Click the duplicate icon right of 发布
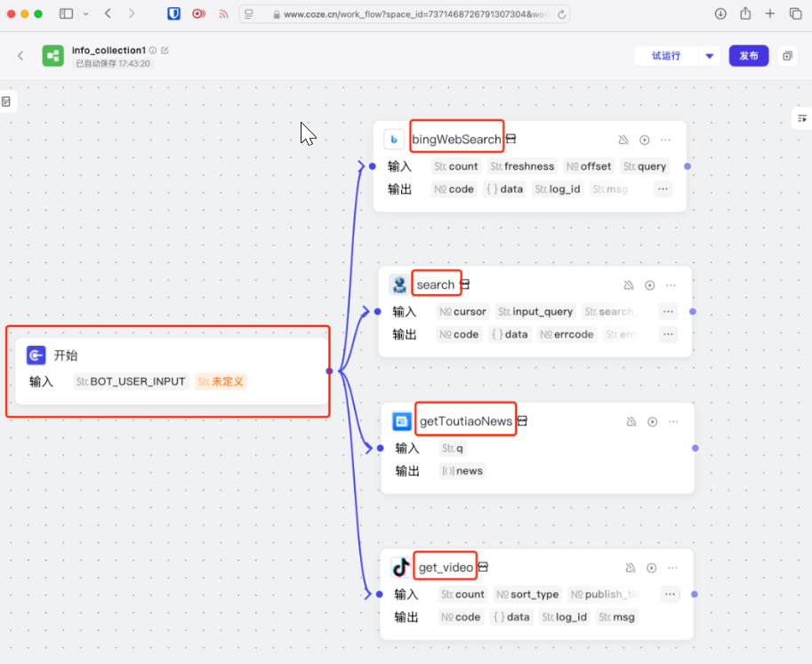The width and height of the screenshot is (812, 664). click(787, 56)
